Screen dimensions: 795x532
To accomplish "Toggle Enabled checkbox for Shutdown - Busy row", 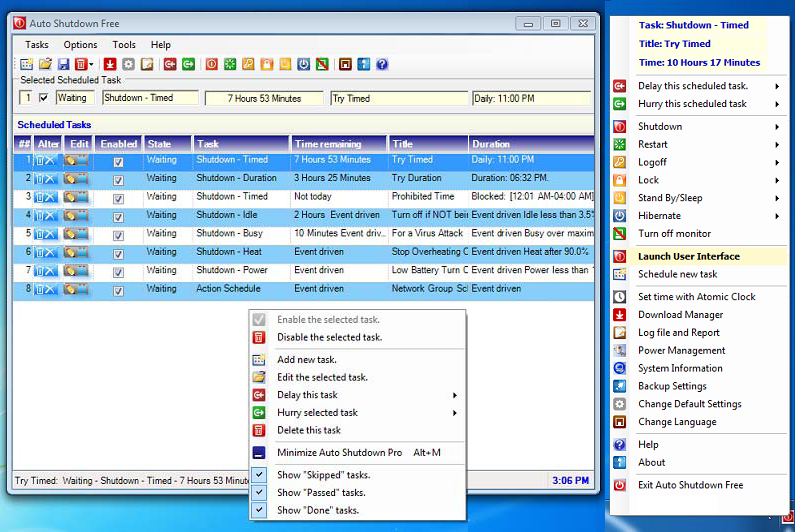I will pyautogui.click(x=118, y=236).
